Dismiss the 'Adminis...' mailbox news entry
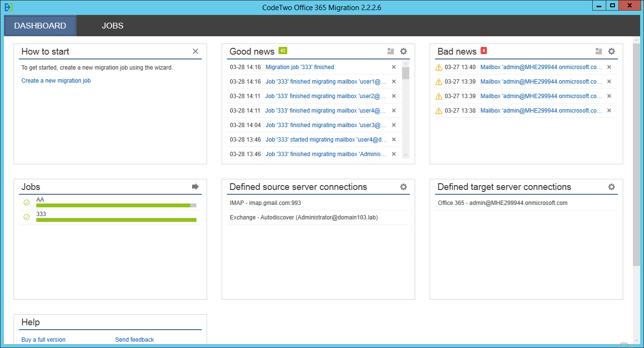The image size is (644, 348). click(394, 154)
